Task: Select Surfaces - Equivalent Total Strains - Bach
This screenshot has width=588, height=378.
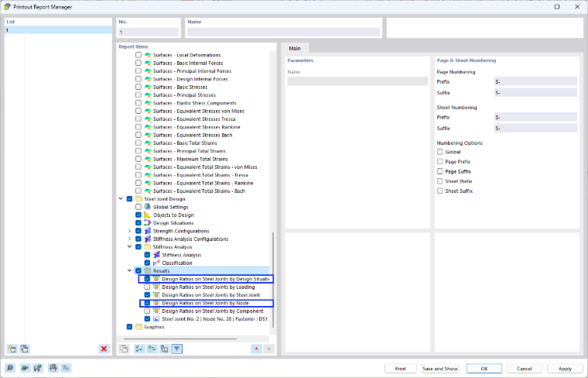Action: (199, 191)
